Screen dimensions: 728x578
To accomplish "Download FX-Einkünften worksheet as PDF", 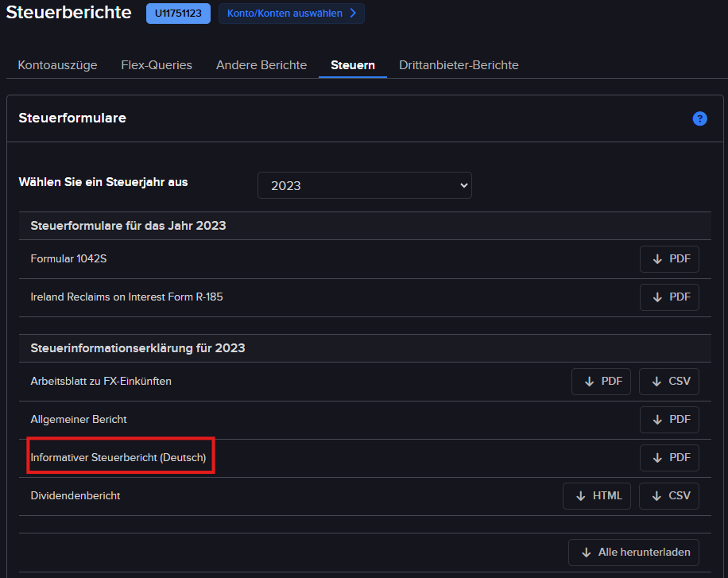I will (x=601, y=382).
